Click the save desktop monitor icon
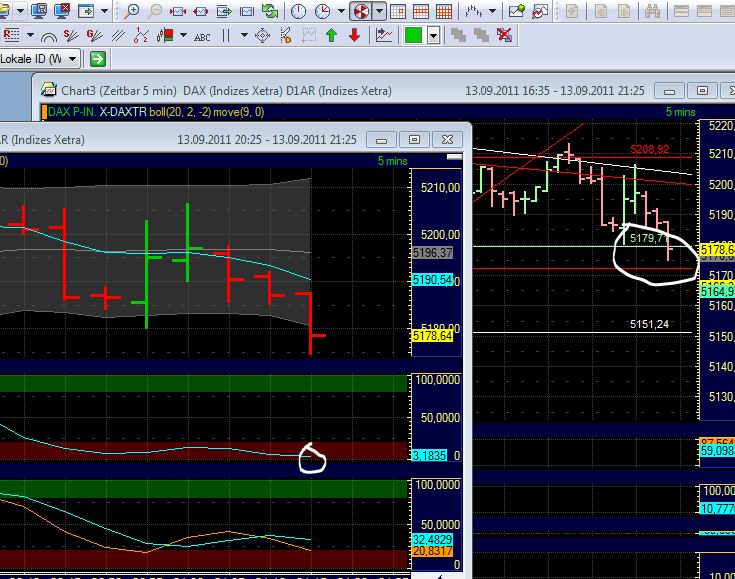 tap(38, 11)
